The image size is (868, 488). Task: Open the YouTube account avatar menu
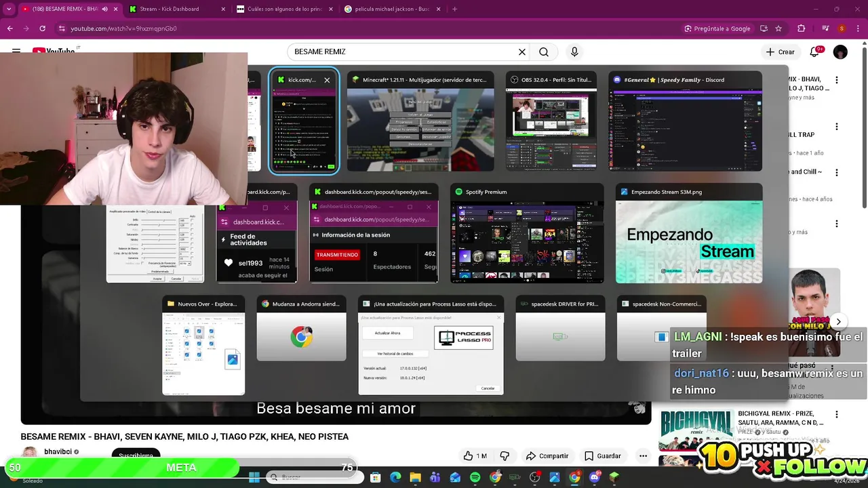coord(840,52)
